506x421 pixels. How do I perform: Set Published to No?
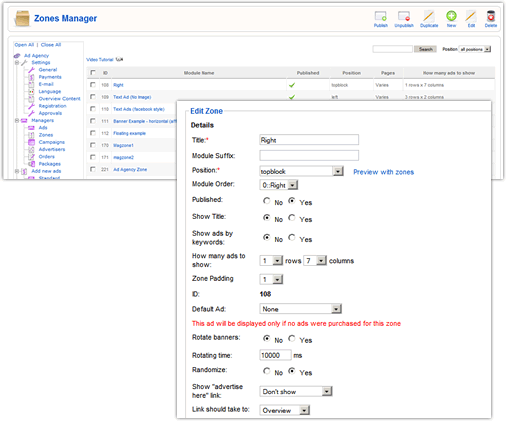point(267,201)
